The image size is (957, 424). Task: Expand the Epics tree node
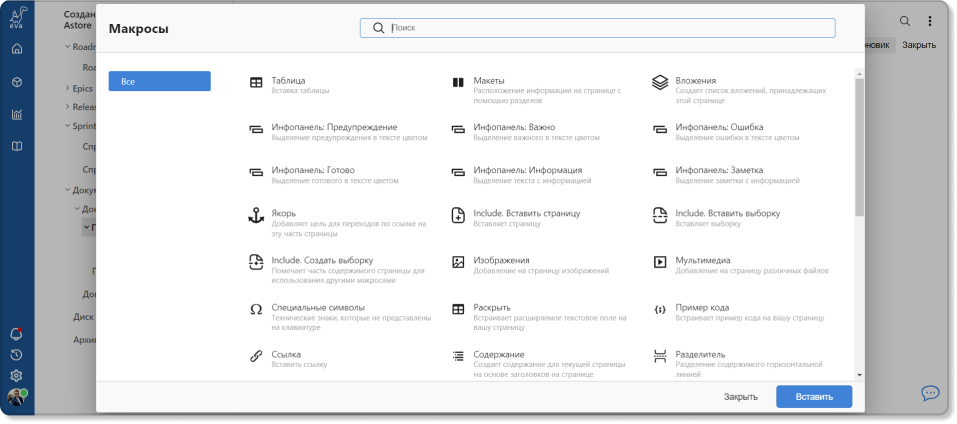pos(68,88)
